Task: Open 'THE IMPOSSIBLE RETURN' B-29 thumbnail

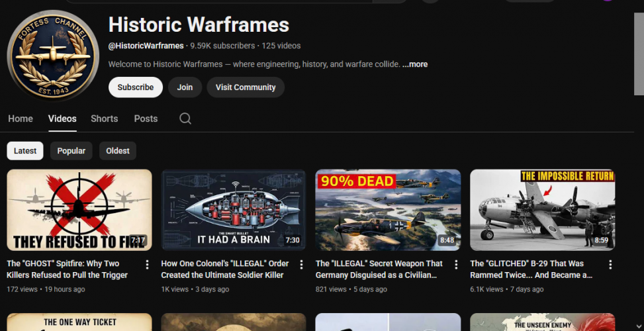Action: pyautogui.click(x=543, y=210)
